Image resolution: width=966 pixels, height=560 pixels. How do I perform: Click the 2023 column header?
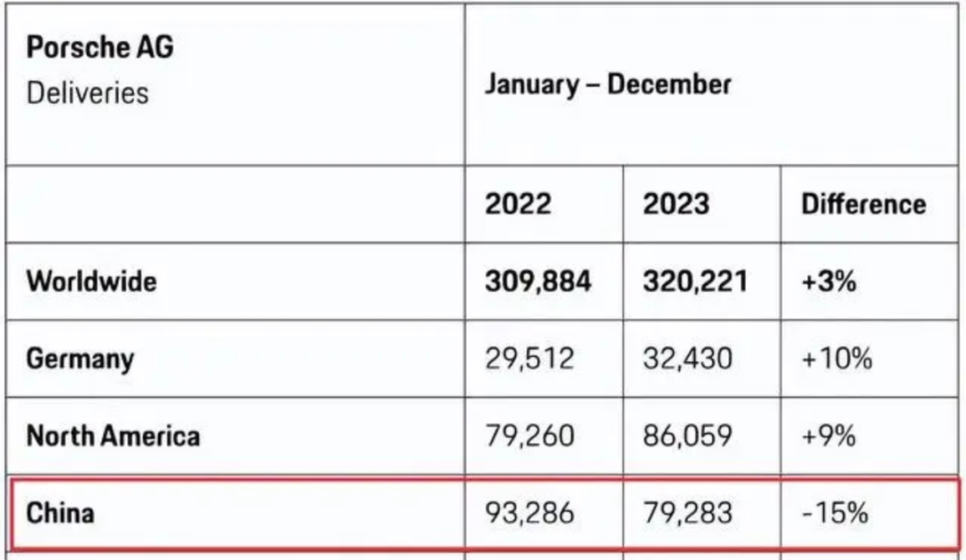[x=675, y=204]
